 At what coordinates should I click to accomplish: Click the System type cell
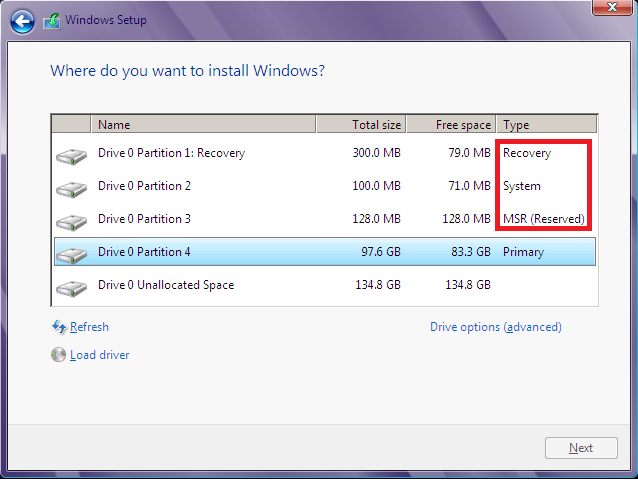[522, 186]
